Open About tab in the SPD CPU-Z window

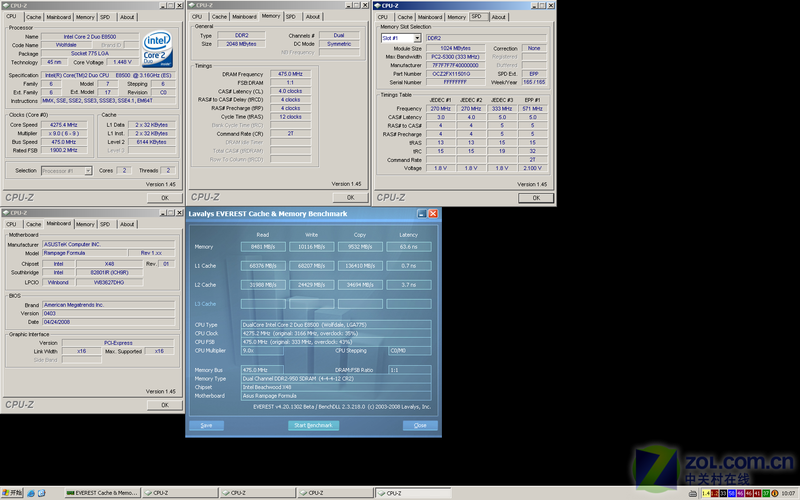498,17
